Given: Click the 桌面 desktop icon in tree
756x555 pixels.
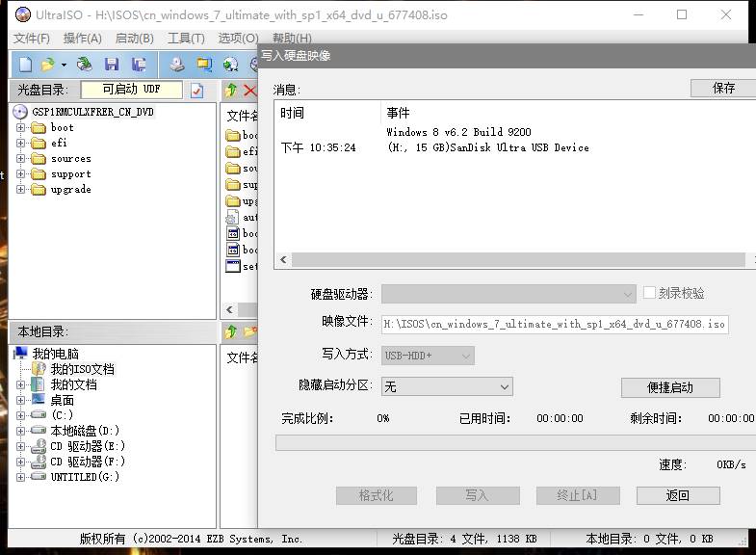Looking at the screenshot, I should [x=39, y=400].
